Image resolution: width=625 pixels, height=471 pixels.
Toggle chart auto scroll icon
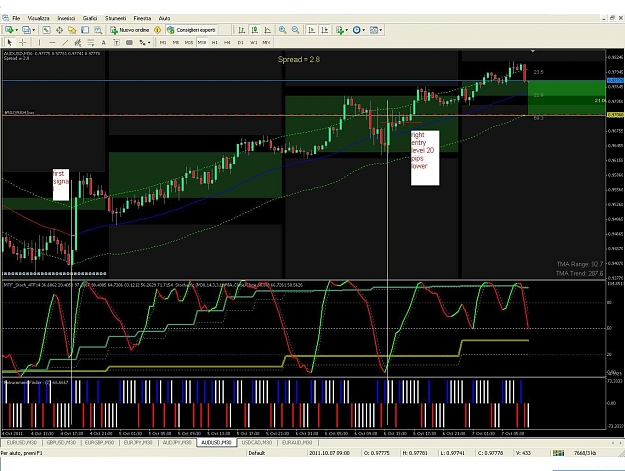pyautogui.click(x=312, y=30)
